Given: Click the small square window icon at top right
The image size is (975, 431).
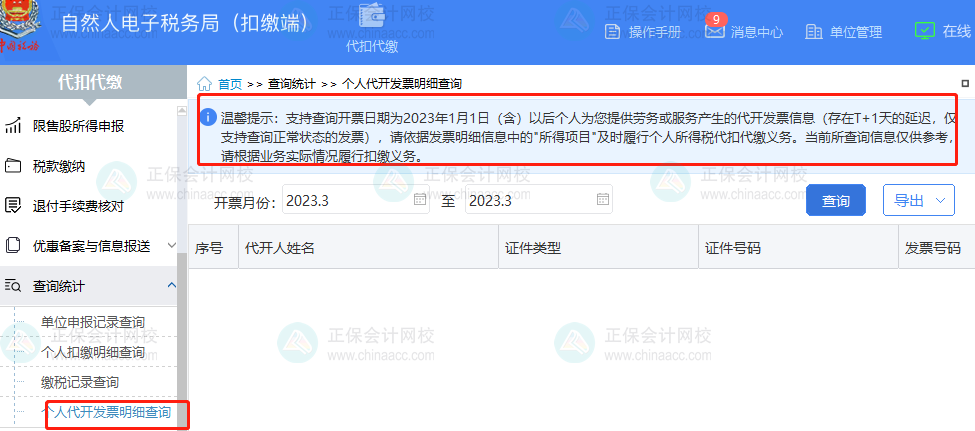Looking at the screenshot, I should pos(966,83).
